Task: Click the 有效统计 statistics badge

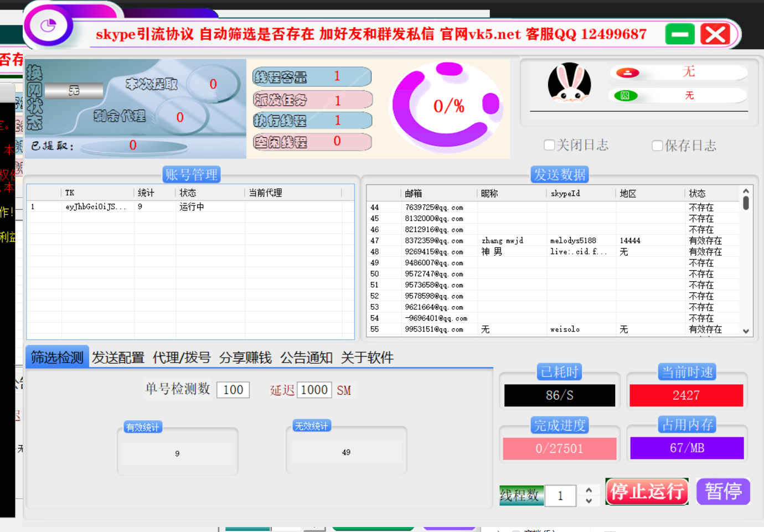Action: point(142,426)
